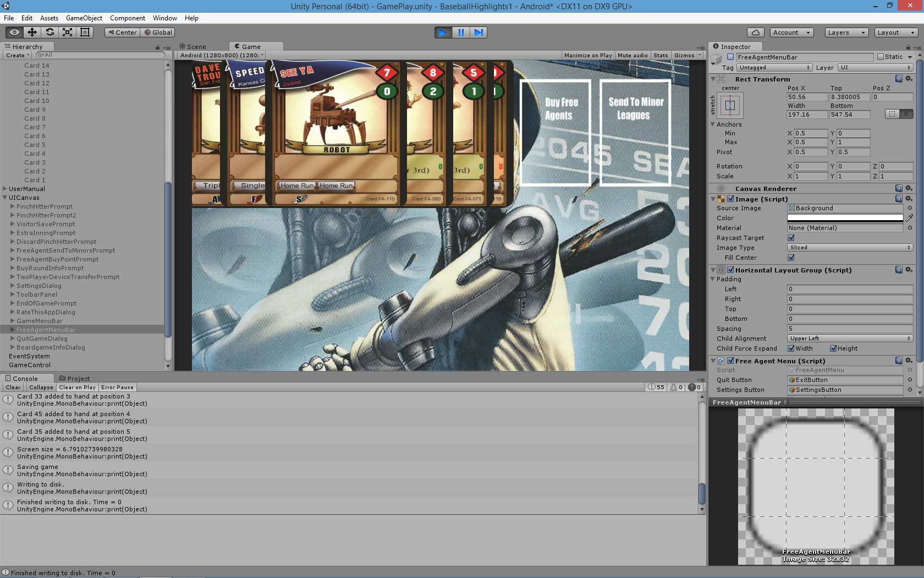Open the Layers dropdown
The image size is (924, 578).
click(846, 32)
